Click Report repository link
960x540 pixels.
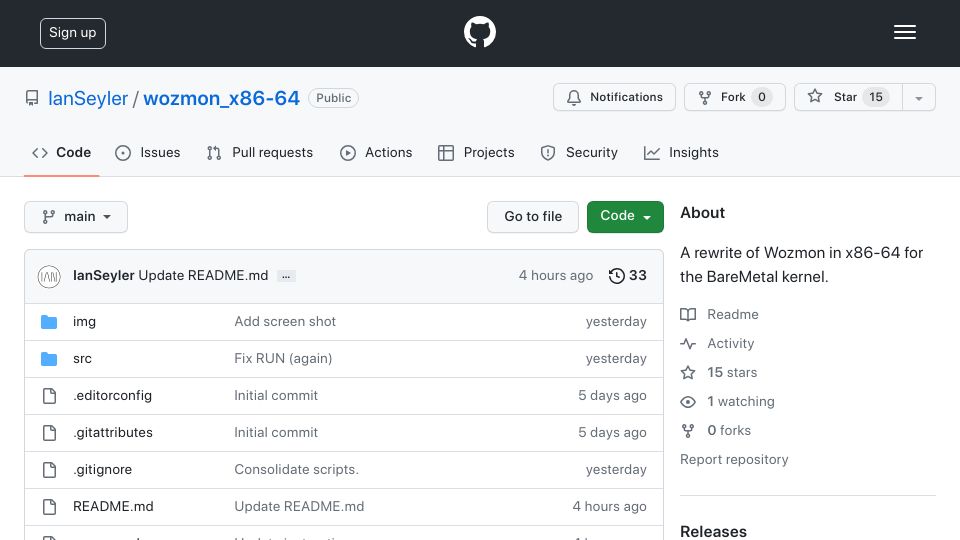pyautogui.click(x=734, y=459)
